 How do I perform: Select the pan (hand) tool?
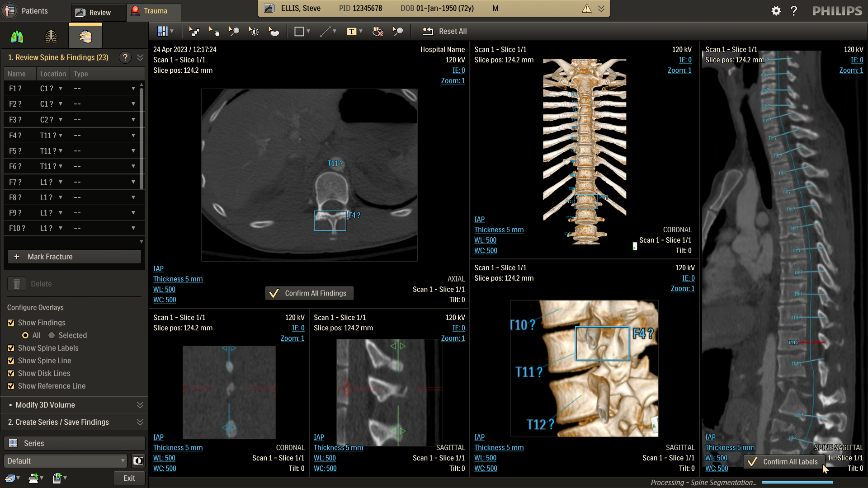pos(214,31)
